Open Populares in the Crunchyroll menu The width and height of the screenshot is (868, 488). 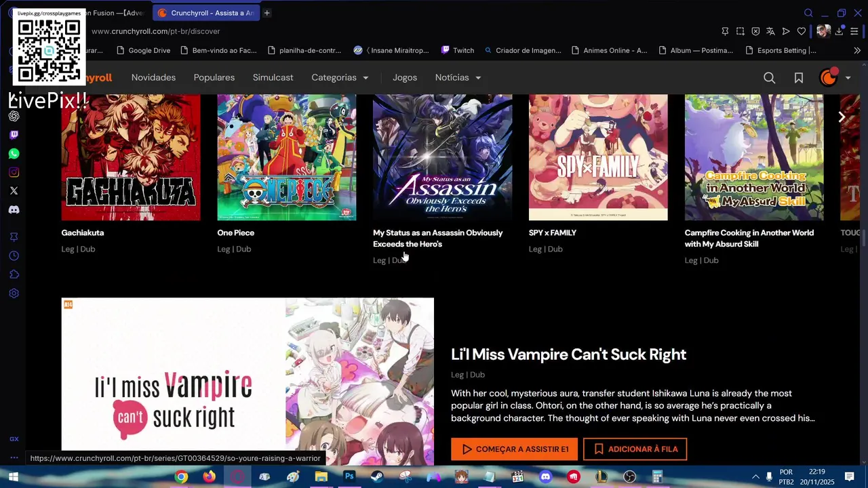pyautogui.click(x=214, y=77)
